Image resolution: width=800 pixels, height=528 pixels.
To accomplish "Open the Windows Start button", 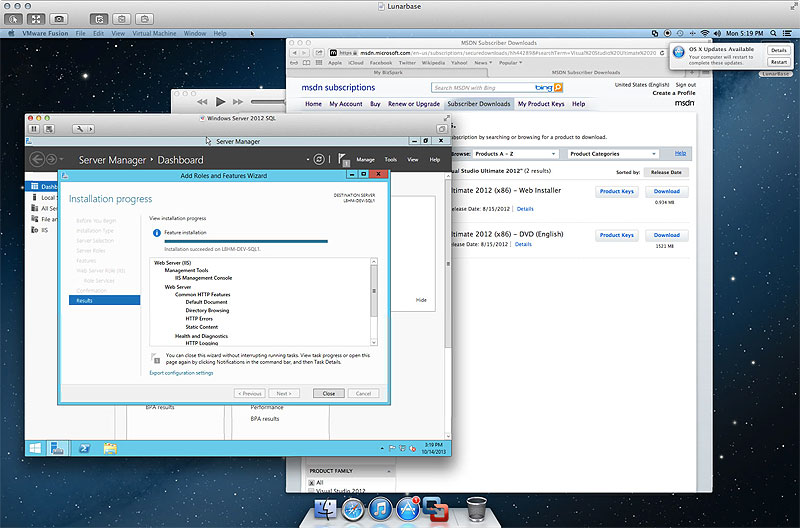I will tap(35, 448).
